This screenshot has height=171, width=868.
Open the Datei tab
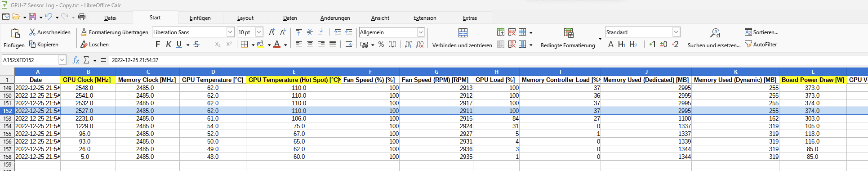click(110, 18)
